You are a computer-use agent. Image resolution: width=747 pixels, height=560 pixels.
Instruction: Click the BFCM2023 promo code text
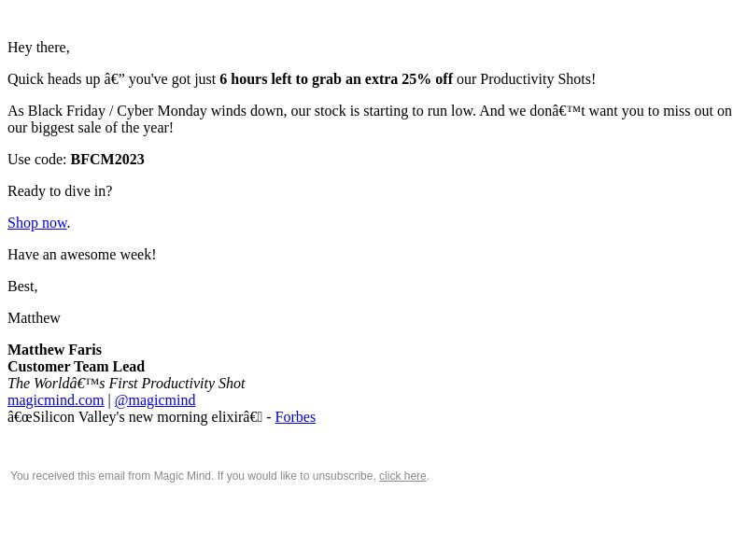pyautogui.click(x=107, y=159)
